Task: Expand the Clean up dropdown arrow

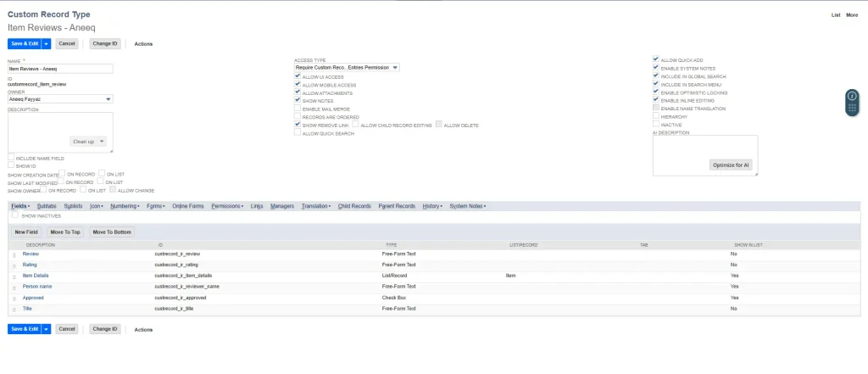Action: (102, 142)
